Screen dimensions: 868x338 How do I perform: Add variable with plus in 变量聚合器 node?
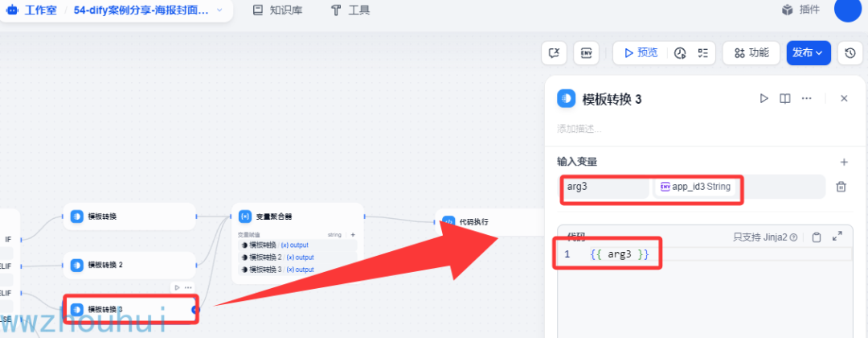tap(353, 235)
